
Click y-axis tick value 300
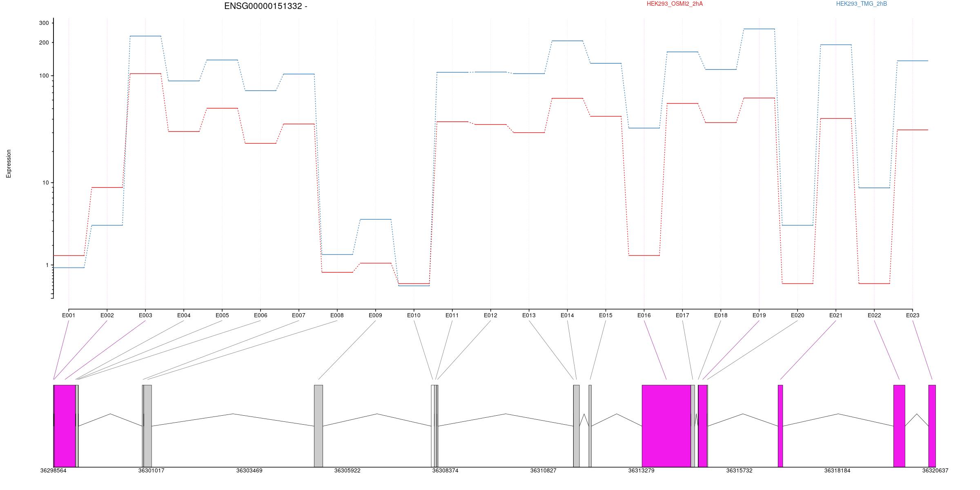(x=44, y=23)
